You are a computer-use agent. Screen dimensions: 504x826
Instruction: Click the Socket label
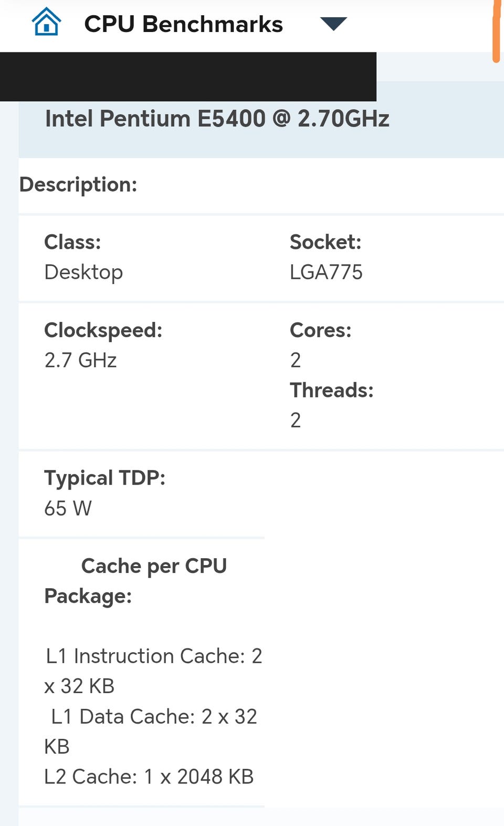325,242
